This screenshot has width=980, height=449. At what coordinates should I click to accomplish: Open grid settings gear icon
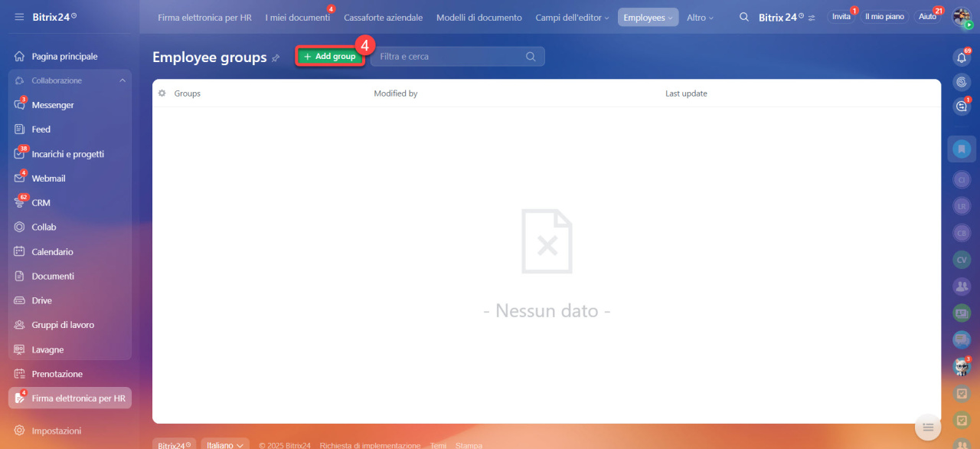click(x=162, y=93)
